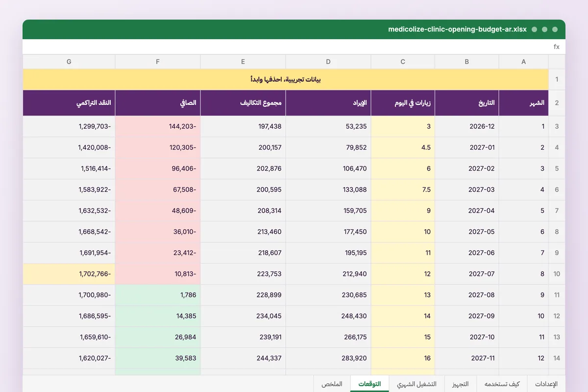Select green net cell 1,786
This screenshot has height=392, width=588.
point(158,295)
